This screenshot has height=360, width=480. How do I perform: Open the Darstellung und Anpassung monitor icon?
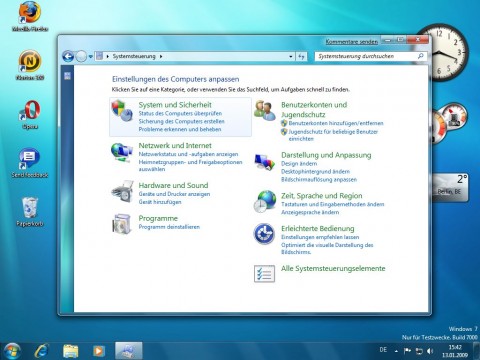[x=265, y=162]
